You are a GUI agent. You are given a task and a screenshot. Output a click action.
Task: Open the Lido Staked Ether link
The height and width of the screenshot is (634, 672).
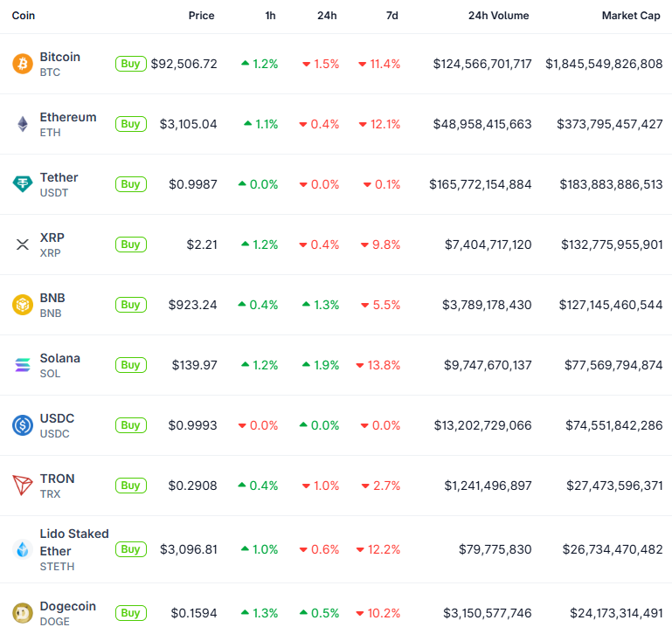pyautogui.click(x=74, y=542)
